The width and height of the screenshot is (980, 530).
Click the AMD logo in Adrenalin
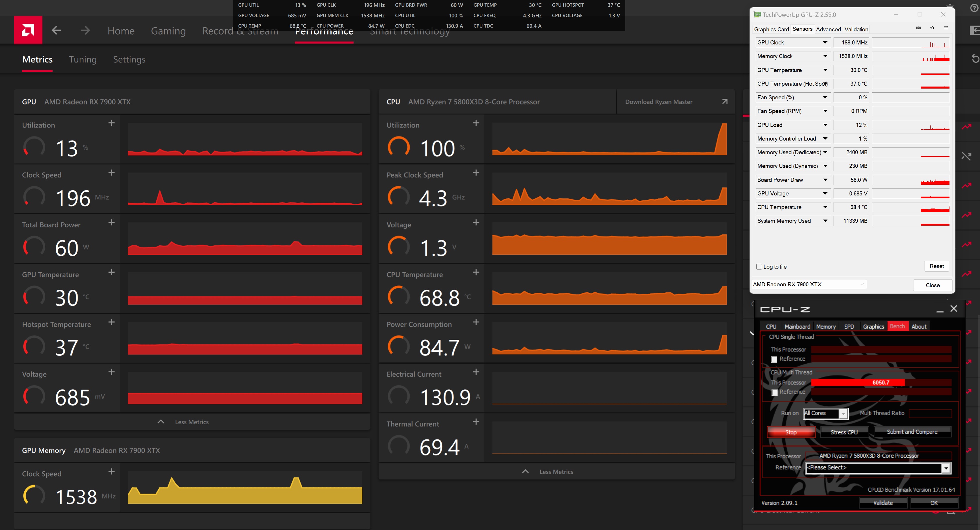point(28,30)
